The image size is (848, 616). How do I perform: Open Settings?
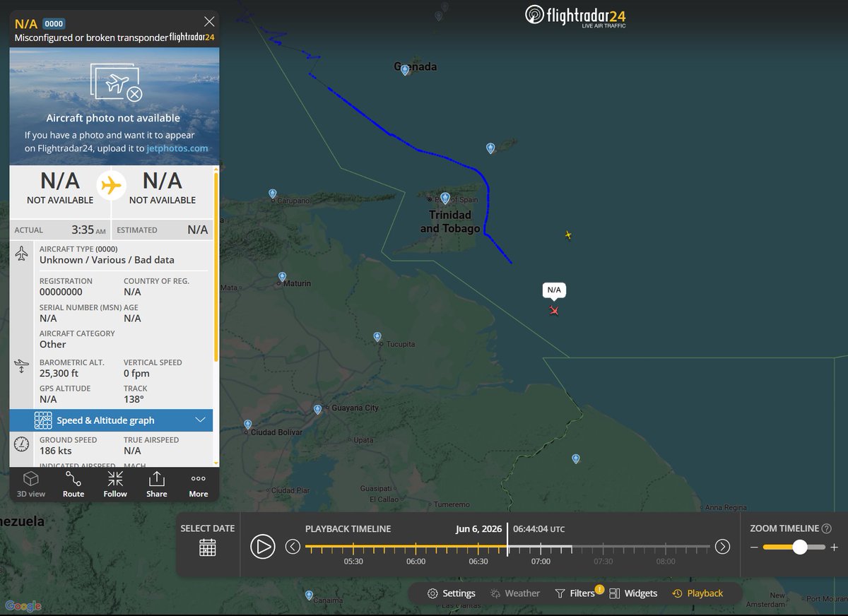click(451, 593)
